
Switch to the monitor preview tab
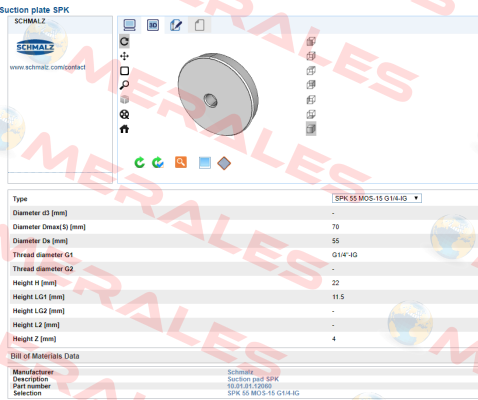129,25
